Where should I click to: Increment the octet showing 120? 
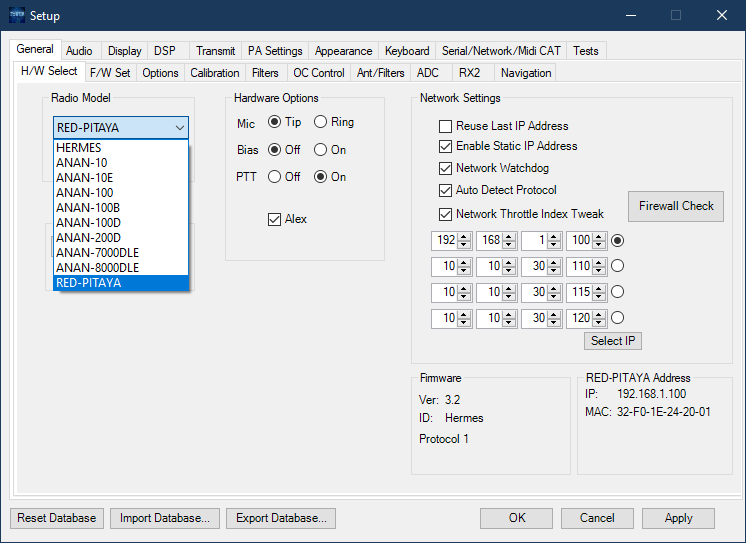pyautogui.click(x=599, y=314)
